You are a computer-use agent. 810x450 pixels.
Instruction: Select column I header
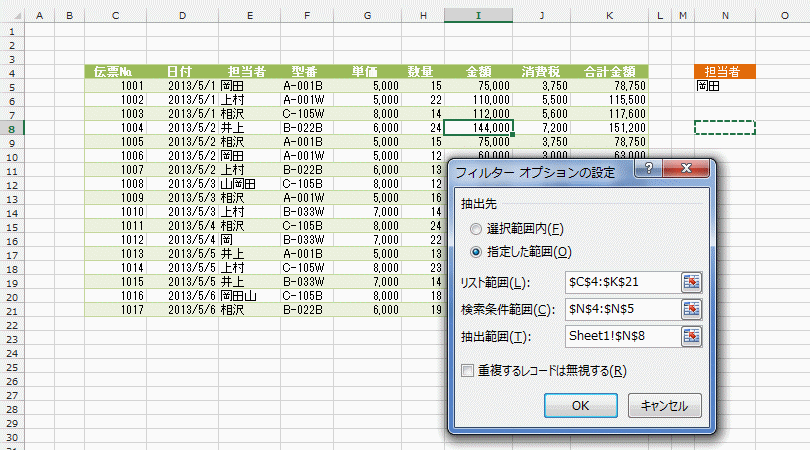tap(479, 16)
